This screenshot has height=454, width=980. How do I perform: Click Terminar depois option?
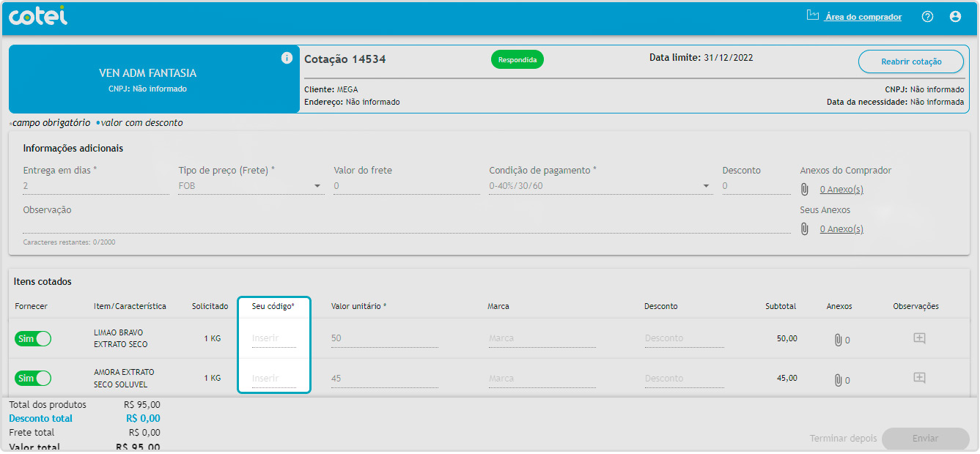click(843, 439)
